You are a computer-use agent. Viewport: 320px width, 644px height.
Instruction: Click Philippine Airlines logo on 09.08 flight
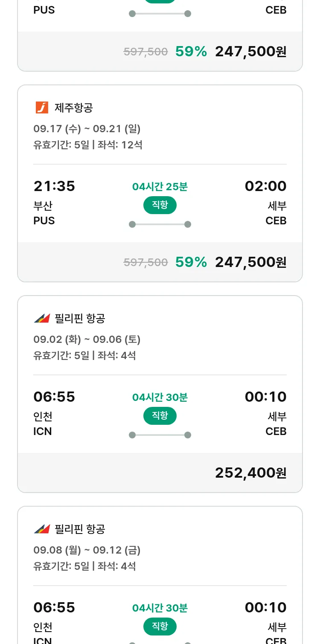42,529
